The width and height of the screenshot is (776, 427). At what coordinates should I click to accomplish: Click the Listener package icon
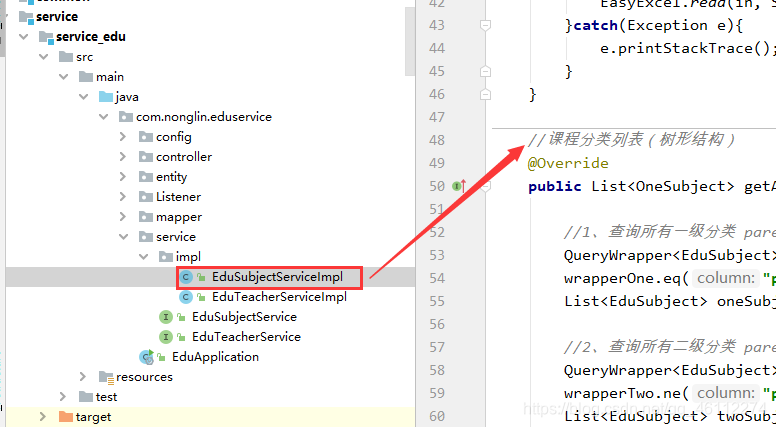pos(146,196)
